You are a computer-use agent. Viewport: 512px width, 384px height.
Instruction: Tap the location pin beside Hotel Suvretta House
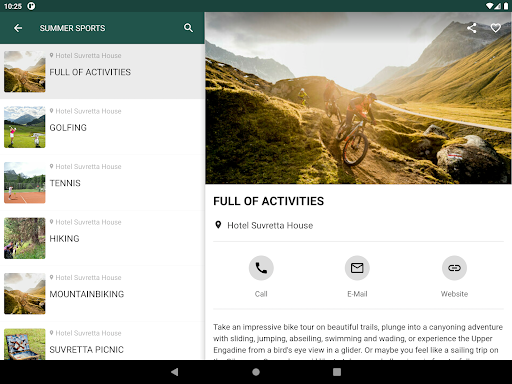(218, 225)
